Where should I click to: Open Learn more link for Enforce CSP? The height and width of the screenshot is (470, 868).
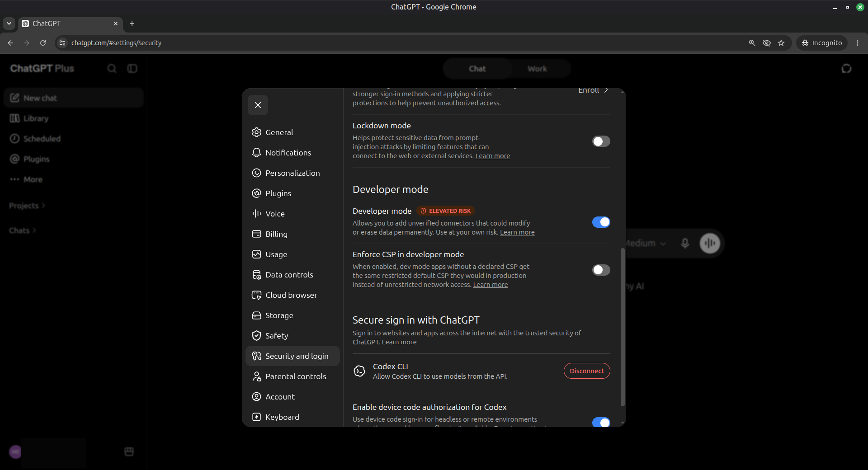click(x=491, y=285)
